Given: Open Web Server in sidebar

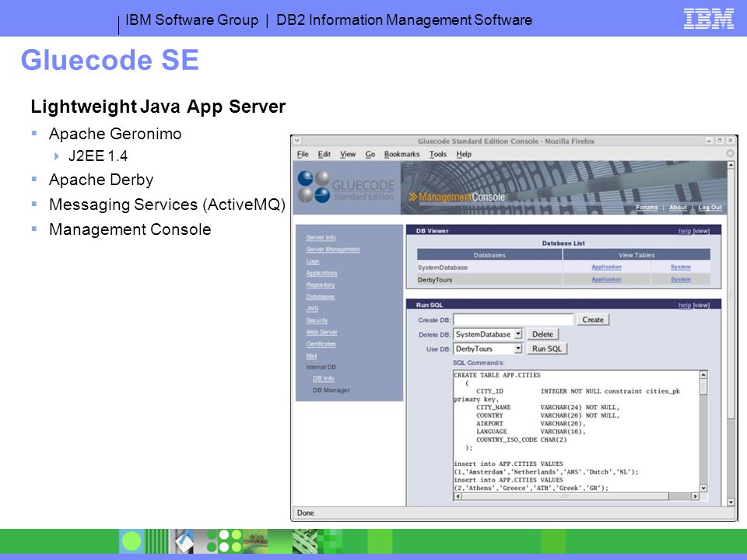Looking at the screenshot, I should (321, 332).
